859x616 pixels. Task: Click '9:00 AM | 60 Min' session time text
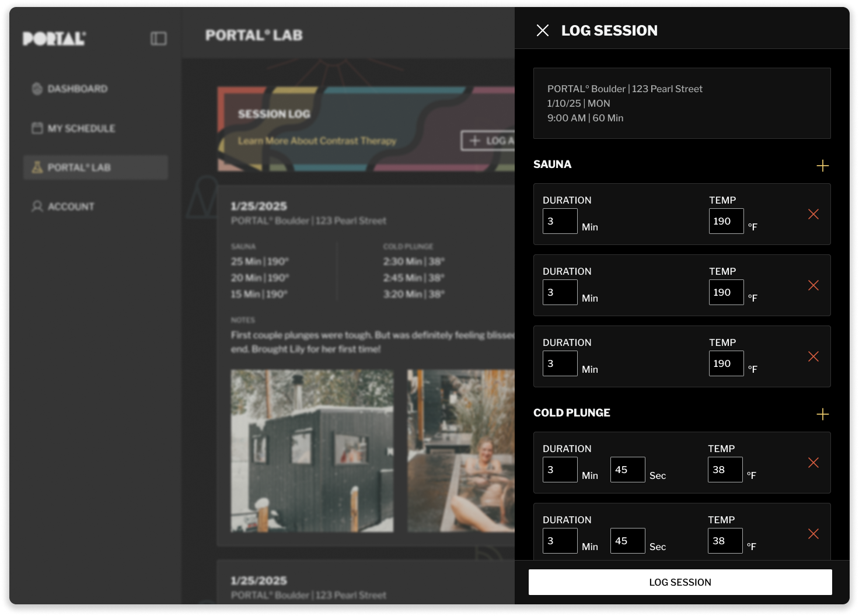tap(585, 118)
